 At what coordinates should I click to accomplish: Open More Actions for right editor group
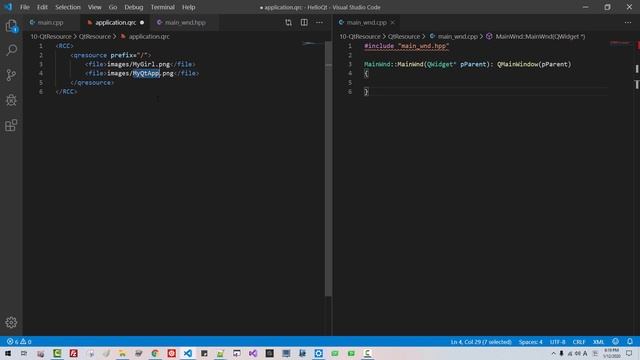click(x=628, y=22)
